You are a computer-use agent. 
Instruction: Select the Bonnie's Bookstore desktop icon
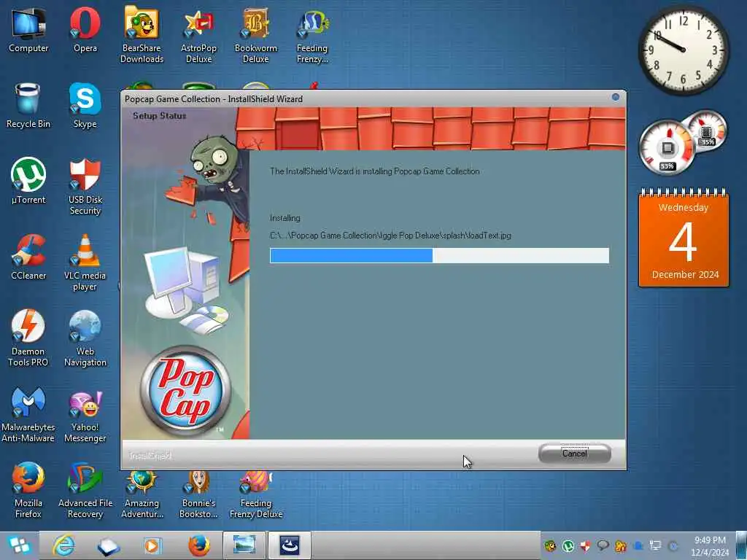[198, 495]
